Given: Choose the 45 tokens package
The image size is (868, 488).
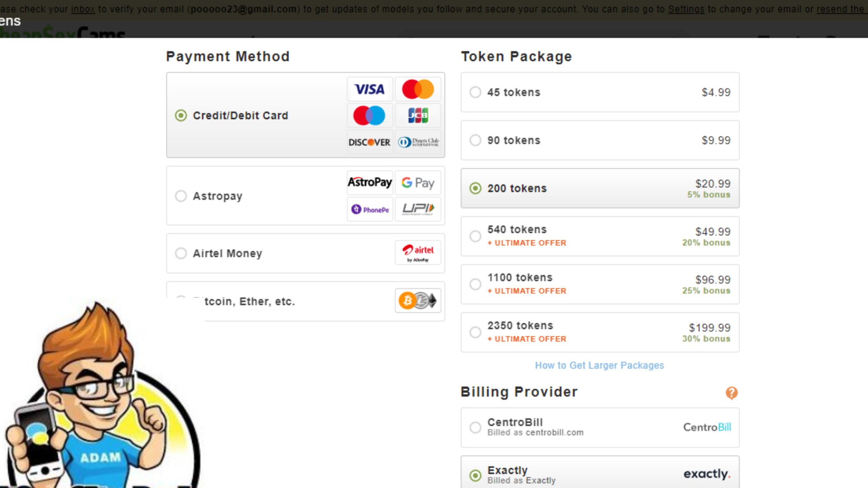Looking at the screenshot, I should click(600, 92).
